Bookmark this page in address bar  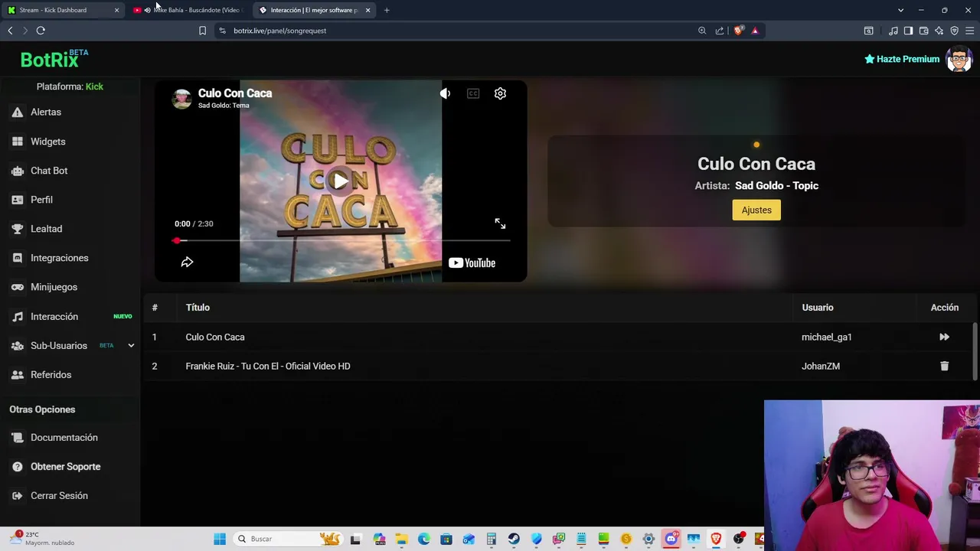pos(202,31)
